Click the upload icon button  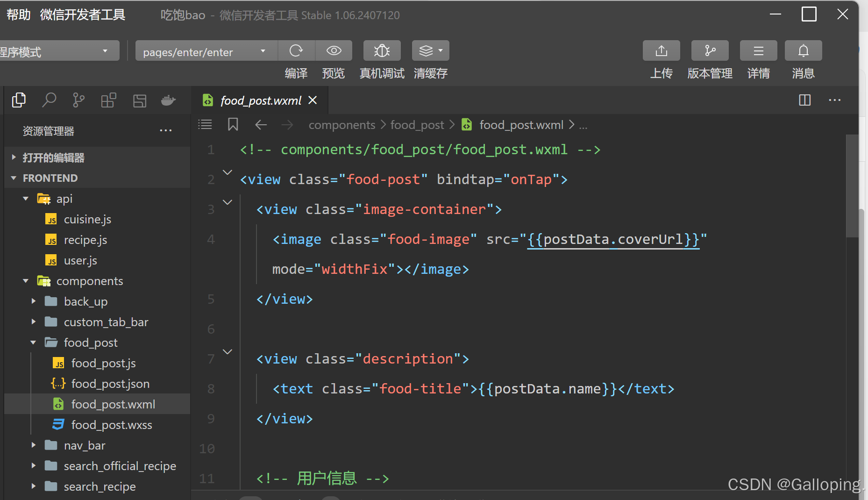[661, 50]
